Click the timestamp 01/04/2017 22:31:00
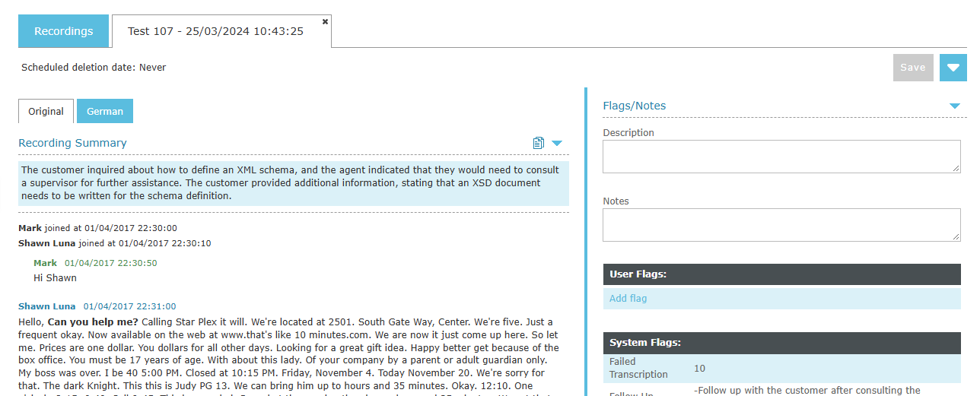This screenshot has width=980, height=396. 130,306
